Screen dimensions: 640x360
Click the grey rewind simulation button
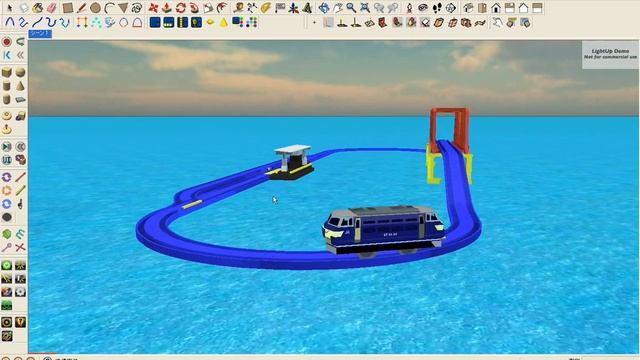[20, 147]
